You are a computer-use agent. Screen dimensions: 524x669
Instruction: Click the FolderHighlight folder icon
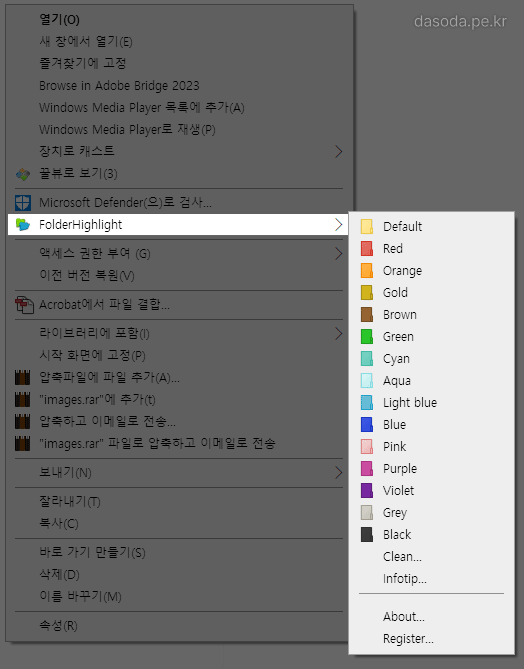(23, 224)
